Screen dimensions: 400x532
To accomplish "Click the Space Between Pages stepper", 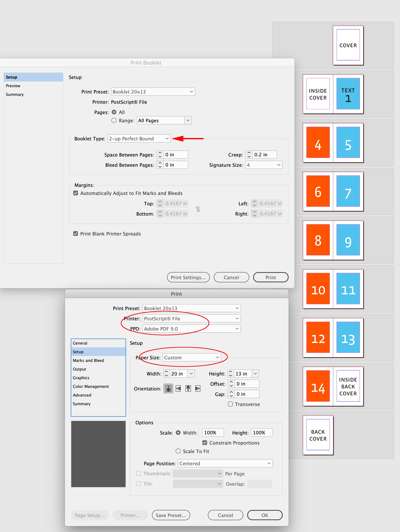I will coord(160,155).
